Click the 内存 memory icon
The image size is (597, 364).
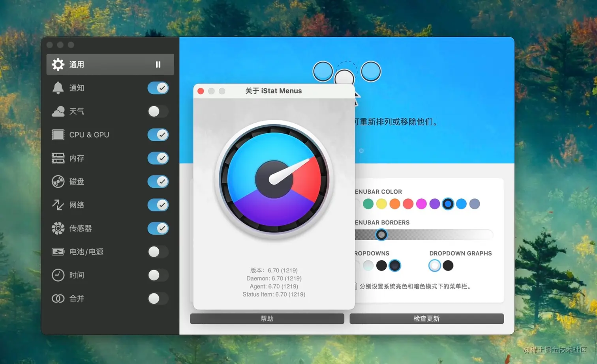pyautogui.click(x=58, y=158)
